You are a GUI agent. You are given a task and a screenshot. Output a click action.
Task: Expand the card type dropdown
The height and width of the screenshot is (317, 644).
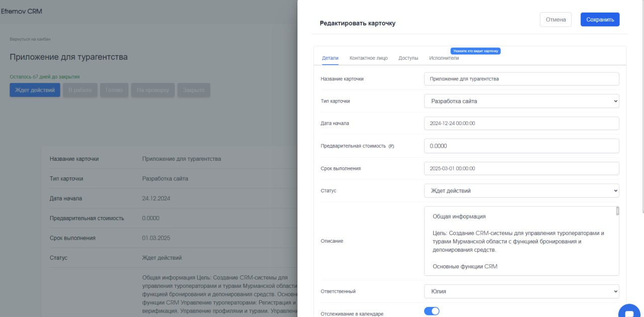521,101
